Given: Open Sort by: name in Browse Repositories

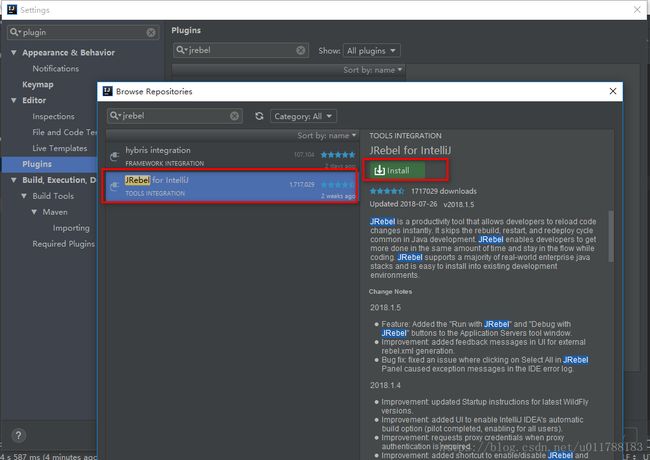Looking at the screenshot, I should click(x=326, y=136).
